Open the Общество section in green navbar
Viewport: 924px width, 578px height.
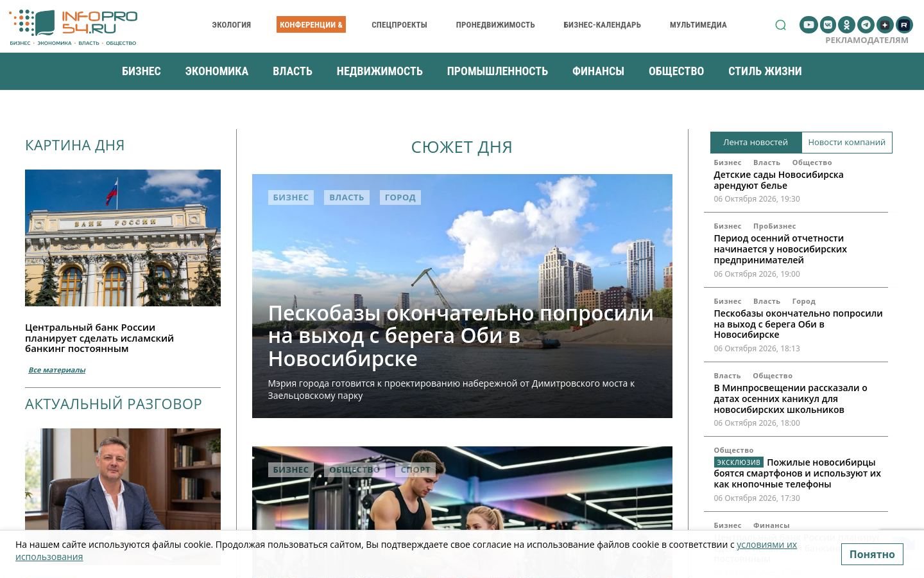tap(676, 71)
